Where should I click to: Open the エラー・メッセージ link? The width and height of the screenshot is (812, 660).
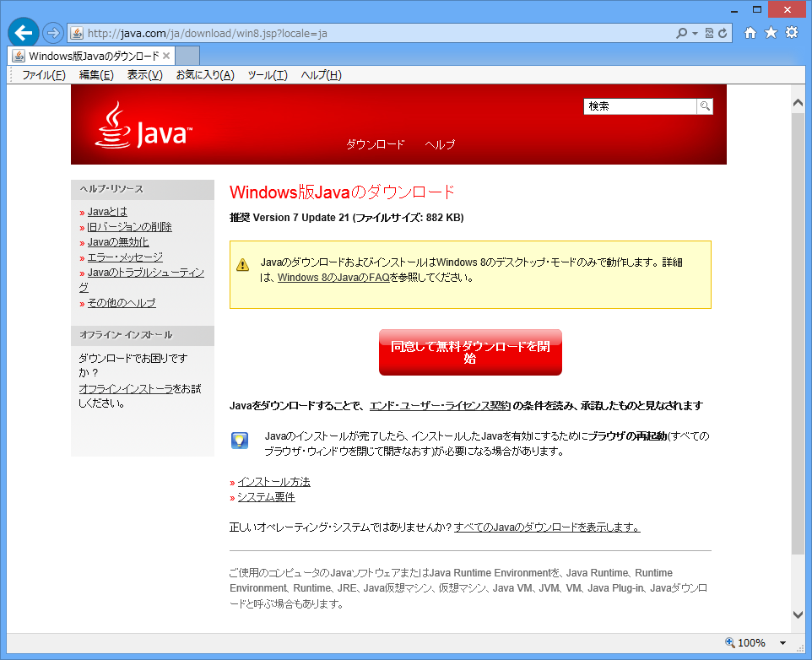pos(125,257)
